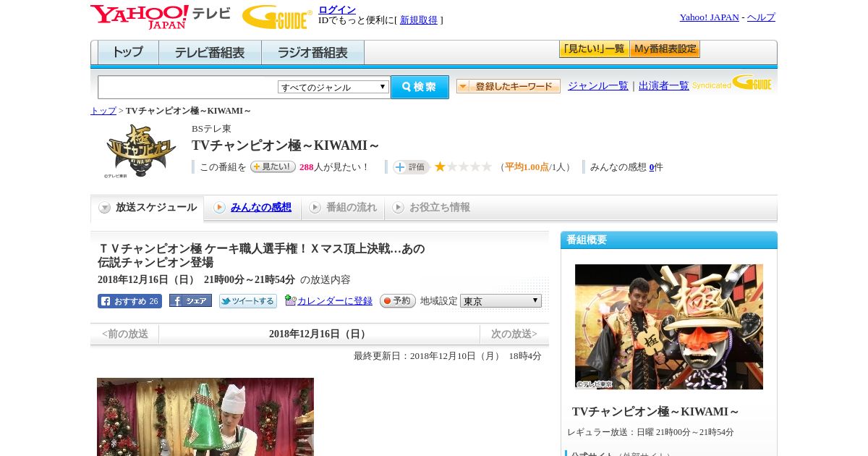This screenshot has height=456, width=868.
Task: Click the Facebook おすすめ 26 button
Action: (129, 301)
